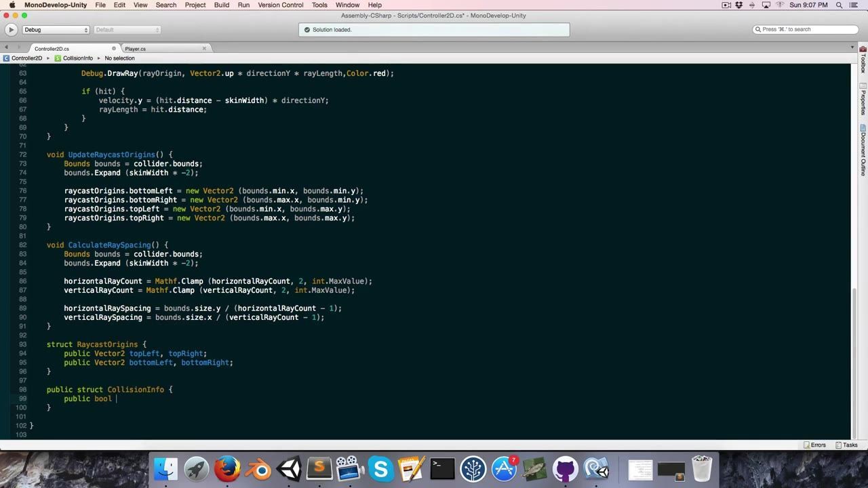Open the No selection member breadcrumb
Viewport: 868px width, 488px height.
tap(119, 58)
